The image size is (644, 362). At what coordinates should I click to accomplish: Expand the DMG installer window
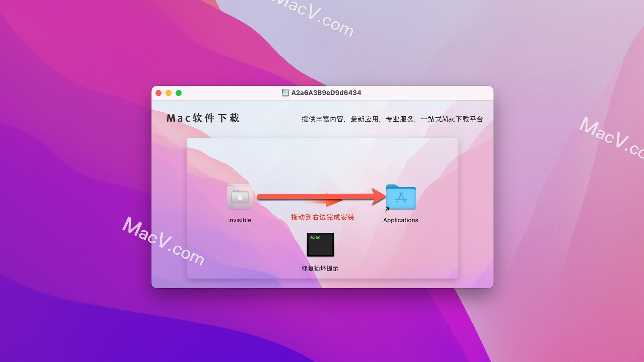pyautogui.click(x=177, y=93)
